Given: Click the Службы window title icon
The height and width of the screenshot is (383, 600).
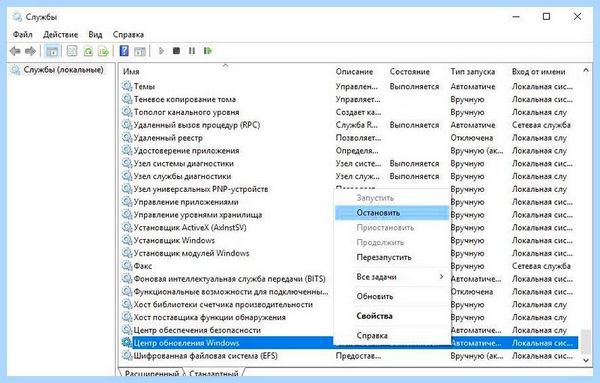Looking at the screenshot, I should pyautogui.click(x=17, y=17).
